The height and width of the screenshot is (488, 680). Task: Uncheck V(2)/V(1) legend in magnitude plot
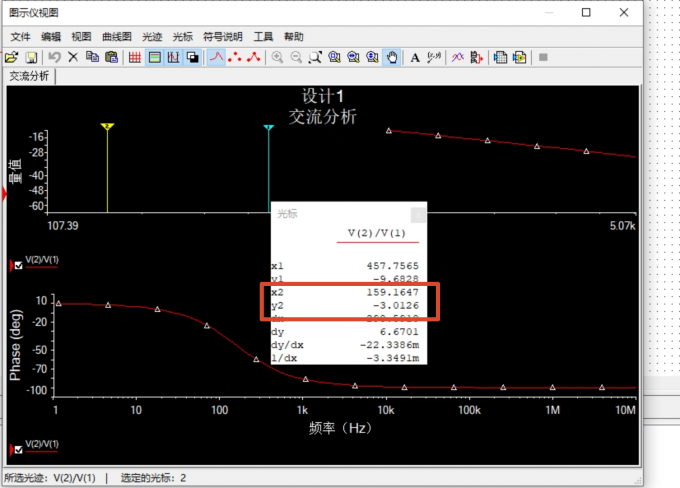(18, 265)
